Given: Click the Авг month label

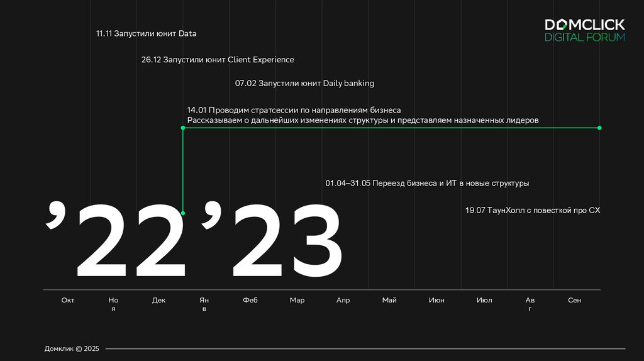Looking at the screenshot, I should 530,304.
